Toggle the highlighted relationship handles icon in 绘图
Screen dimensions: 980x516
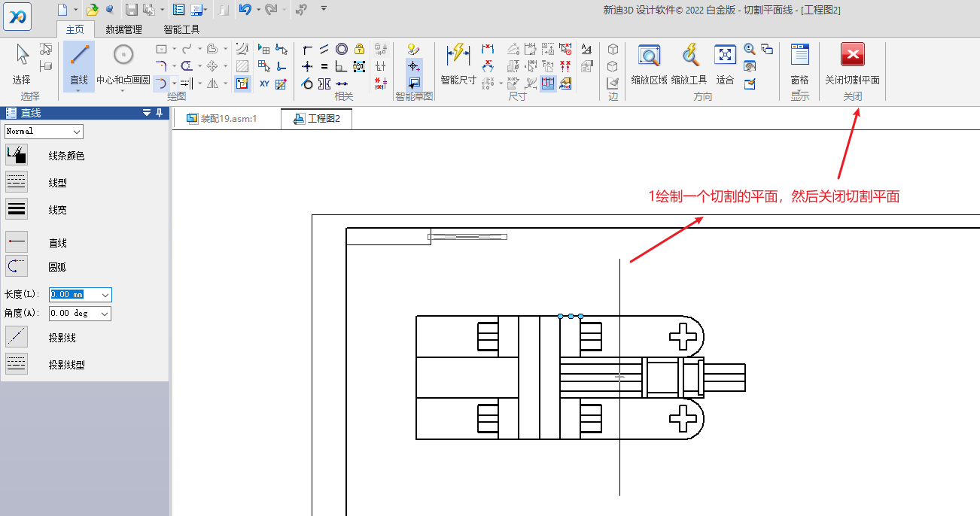click(x=242, y=83)
